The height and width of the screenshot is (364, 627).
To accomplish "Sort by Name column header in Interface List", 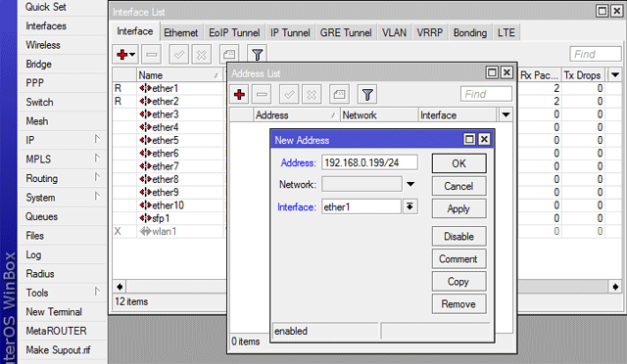I will 180,74.
